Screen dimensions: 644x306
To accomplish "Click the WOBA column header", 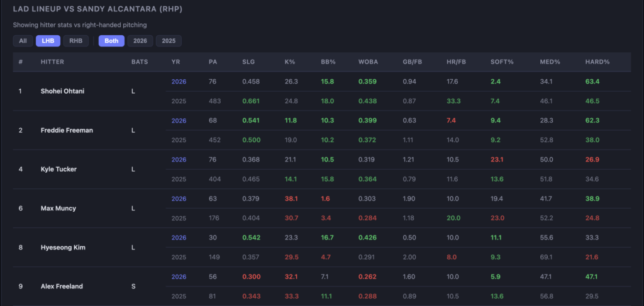I will (368, 62).
